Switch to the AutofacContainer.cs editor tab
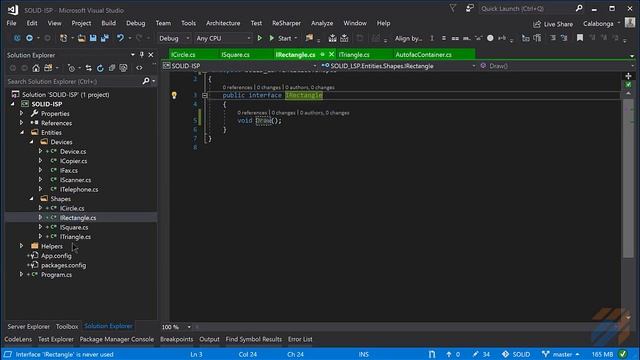 pyautogui.click(x=423, y=55)
